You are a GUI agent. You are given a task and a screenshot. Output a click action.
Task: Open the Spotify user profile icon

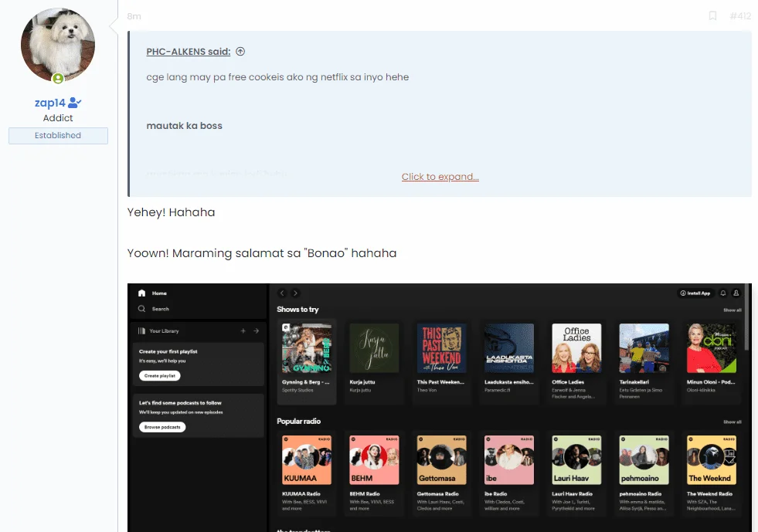point(736,293)
